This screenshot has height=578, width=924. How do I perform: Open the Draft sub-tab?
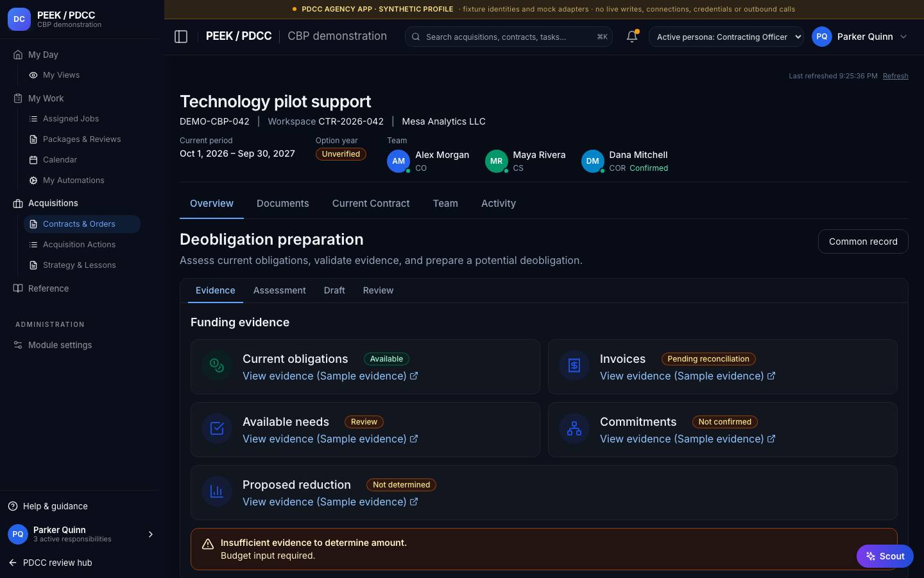coord(334,290)
